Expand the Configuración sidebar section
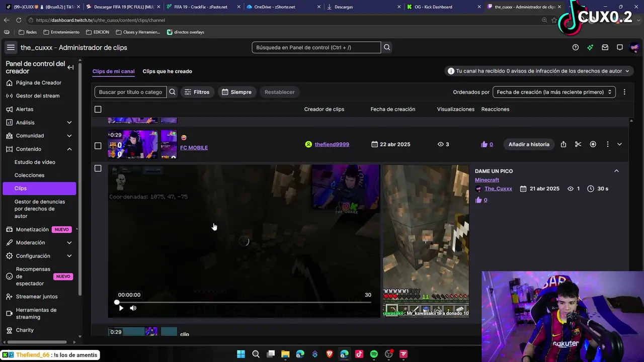The image size is (644, 362). (x=69, y=256)
